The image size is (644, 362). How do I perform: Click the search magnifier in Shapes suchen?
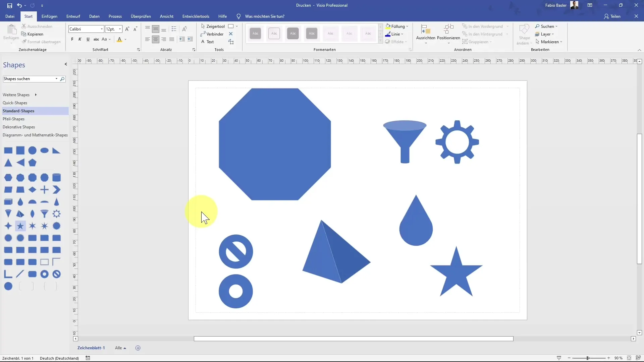(62, 79)
